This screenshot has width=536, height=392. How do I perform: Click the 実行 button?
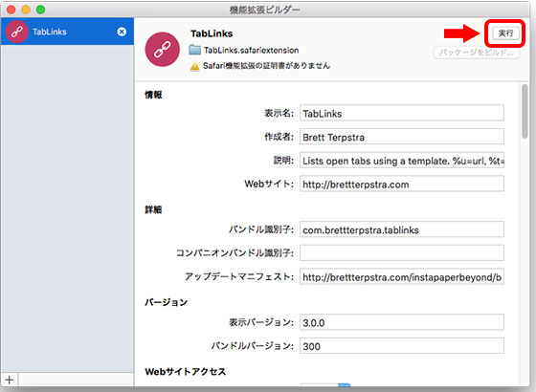(x=505, y=33)
